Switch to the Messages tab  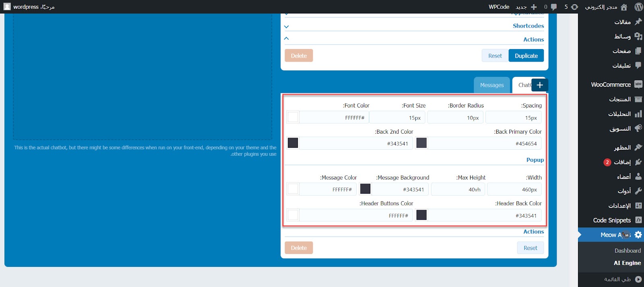492,85
